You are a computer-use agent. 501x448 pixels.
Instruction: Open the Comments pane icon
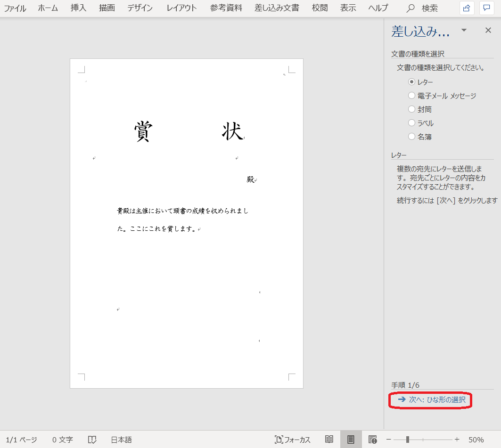(x=486, y=8)
